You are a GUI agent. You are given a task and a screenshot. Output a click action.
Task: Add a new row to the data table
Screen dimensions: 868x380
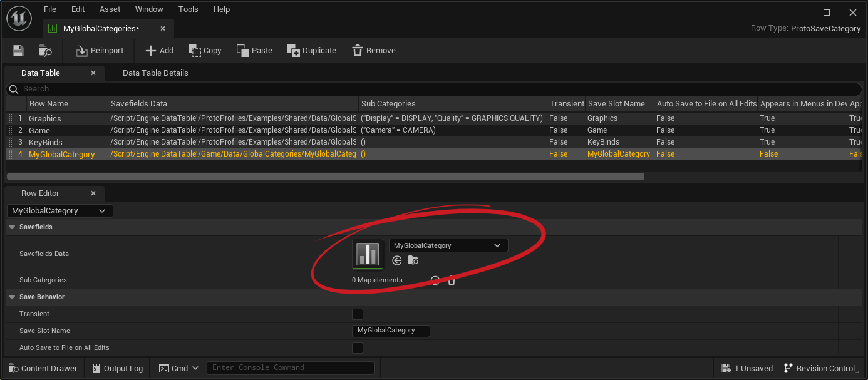pos(159,51)
